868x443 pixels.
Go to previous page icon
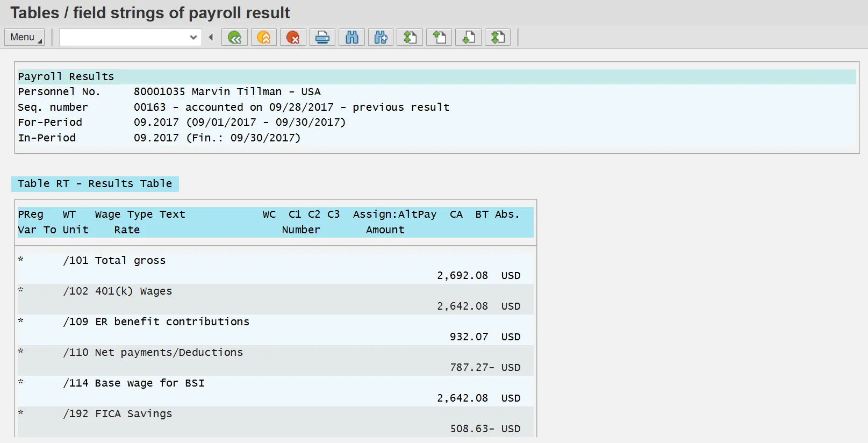coord(440,38)
